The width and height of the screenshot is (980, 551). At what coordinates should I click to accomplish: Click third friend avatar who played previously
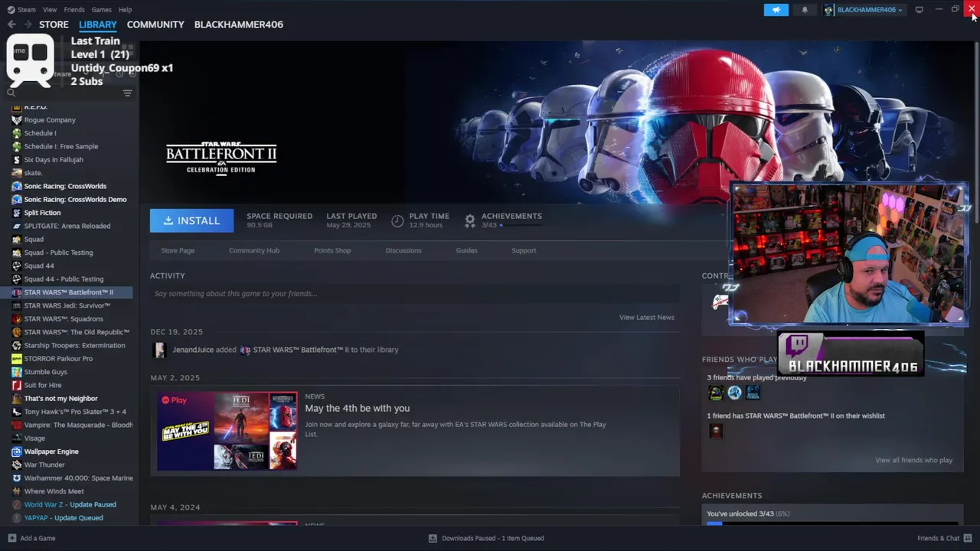[x=753, y=393]
